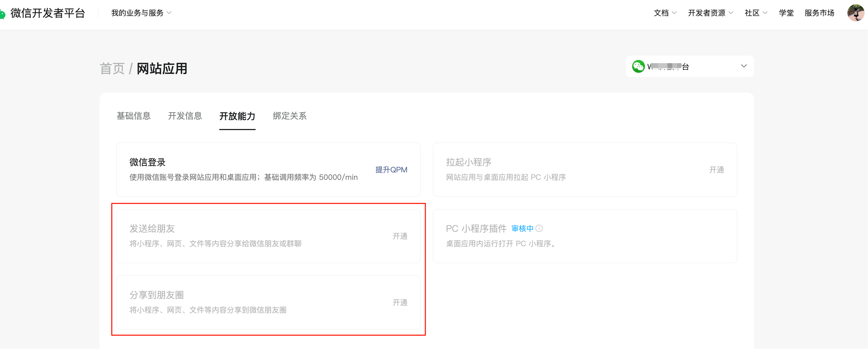Open the 绑定关系 tab
The width and height of the screenshot is (868, 349).
[289, 116]
